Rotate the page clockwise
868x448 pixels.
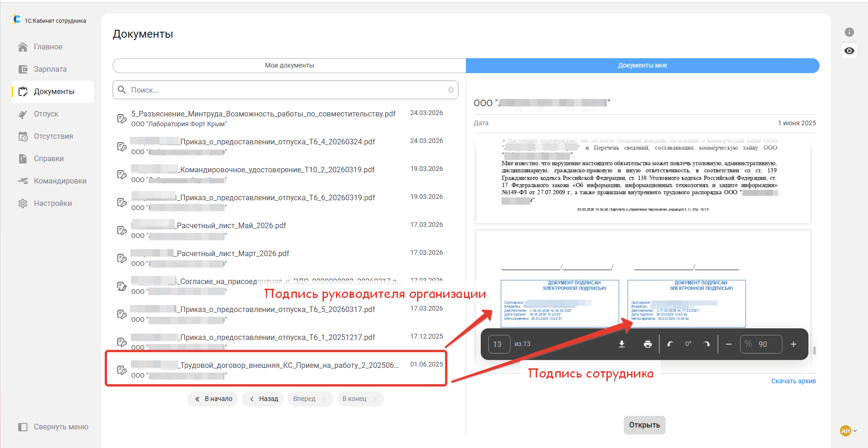(707, 344)
